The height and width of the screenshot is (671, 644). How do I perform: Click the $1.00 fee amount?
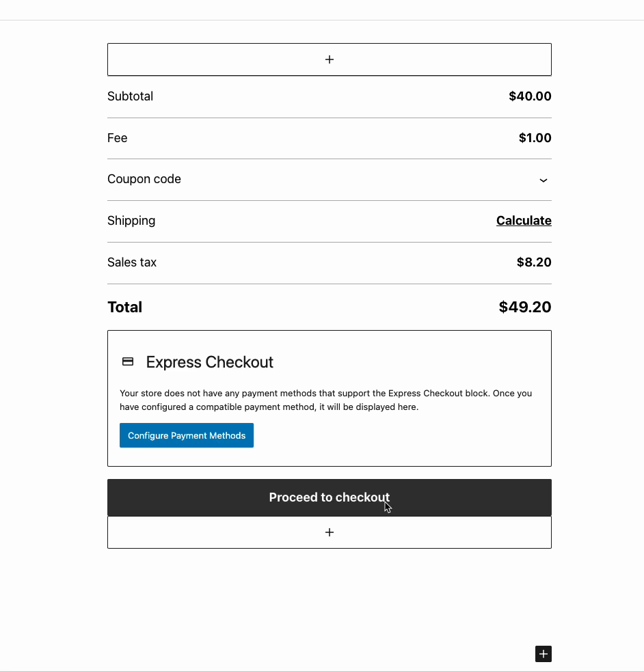pos(535,138)
